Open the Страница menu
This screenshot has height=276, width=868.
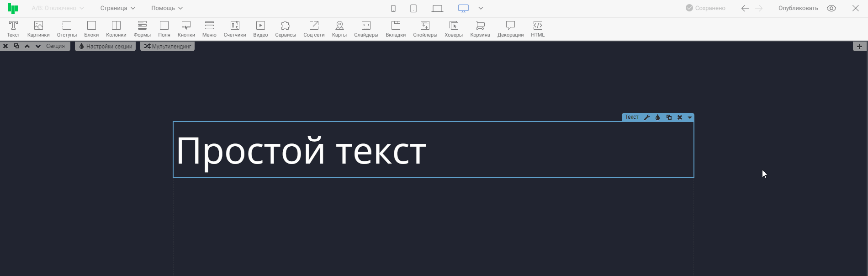coord(117,8)
